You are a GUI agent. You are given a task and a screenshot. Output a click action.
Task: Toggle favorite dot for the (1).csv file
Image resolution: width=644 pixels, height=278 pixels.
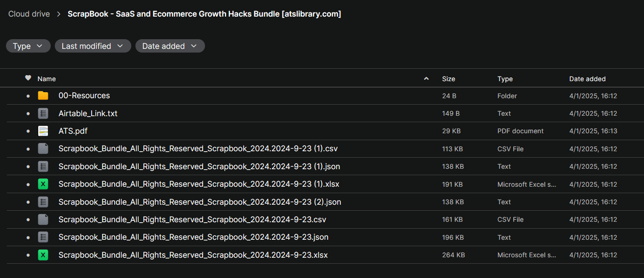click(x=28, y=149)
